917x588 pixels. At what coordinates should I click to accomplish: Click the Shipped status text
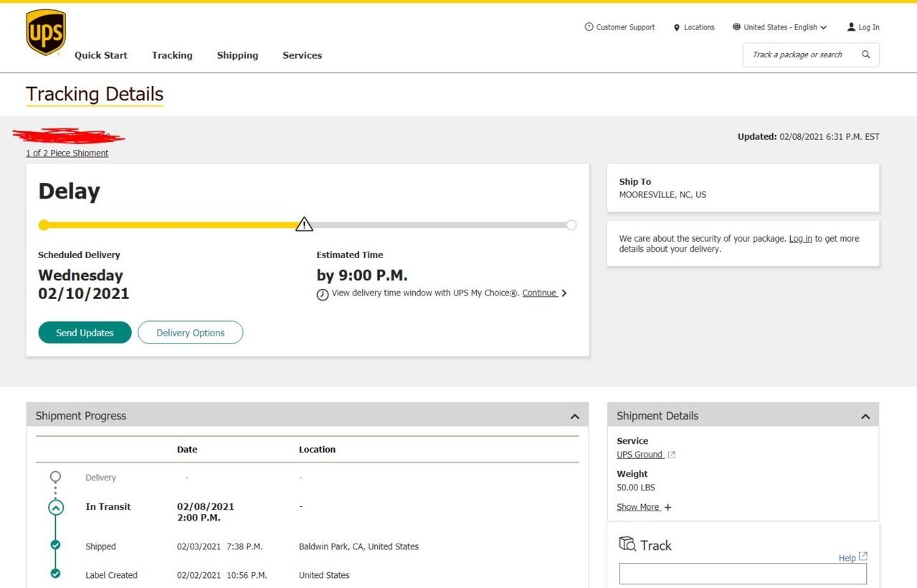click(x=100, y=546)
